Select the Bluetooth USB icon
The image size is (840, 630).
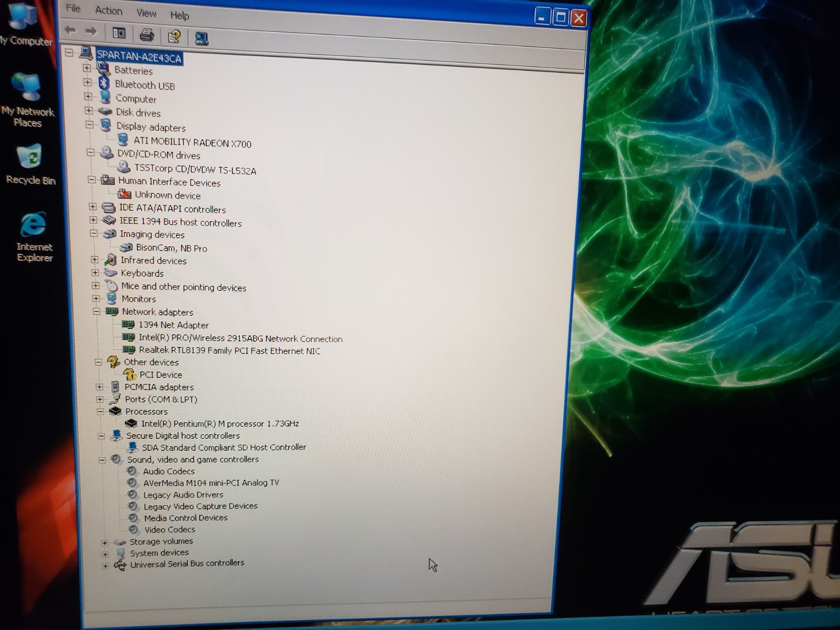coord(104,83)
